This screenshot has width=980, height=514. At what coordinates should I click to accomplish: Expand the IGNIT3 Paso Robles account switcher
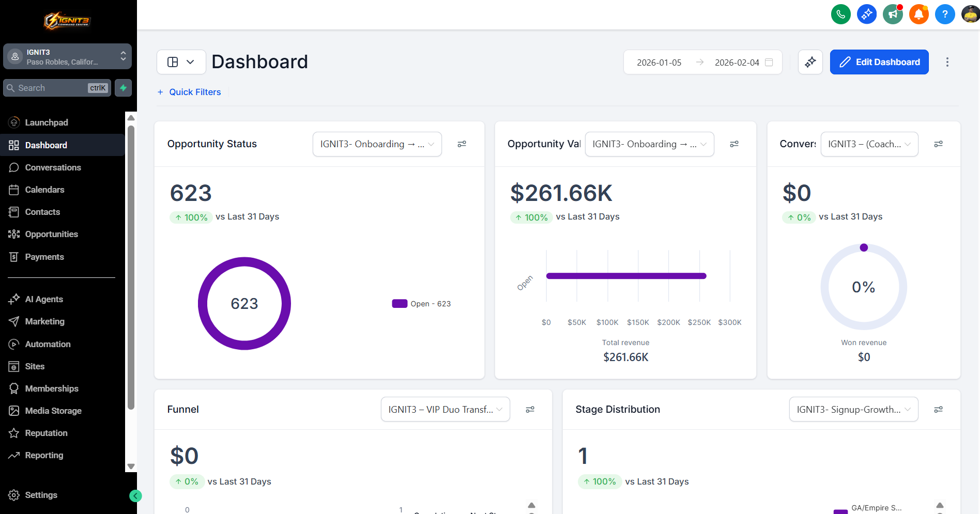click(67, 56)
